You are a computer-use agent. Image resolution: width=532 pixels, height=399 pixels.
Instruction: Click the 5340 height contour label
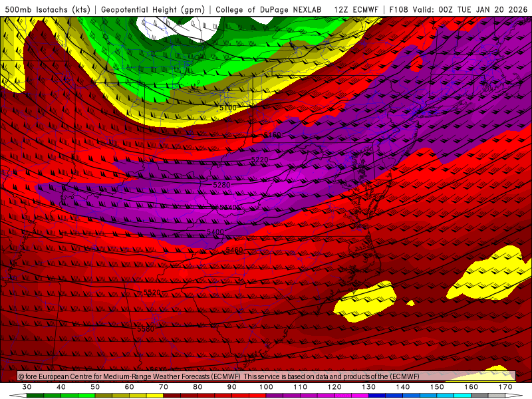click(x=228, y=207)
